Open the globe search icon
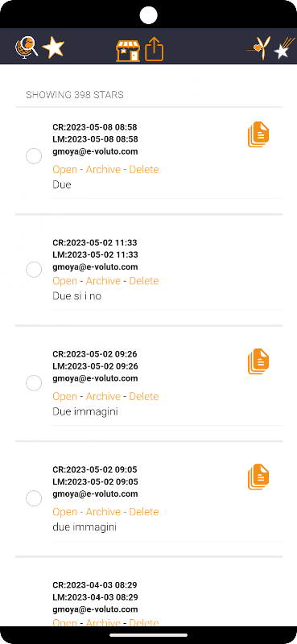297x644 pixels. coord(27,47)
